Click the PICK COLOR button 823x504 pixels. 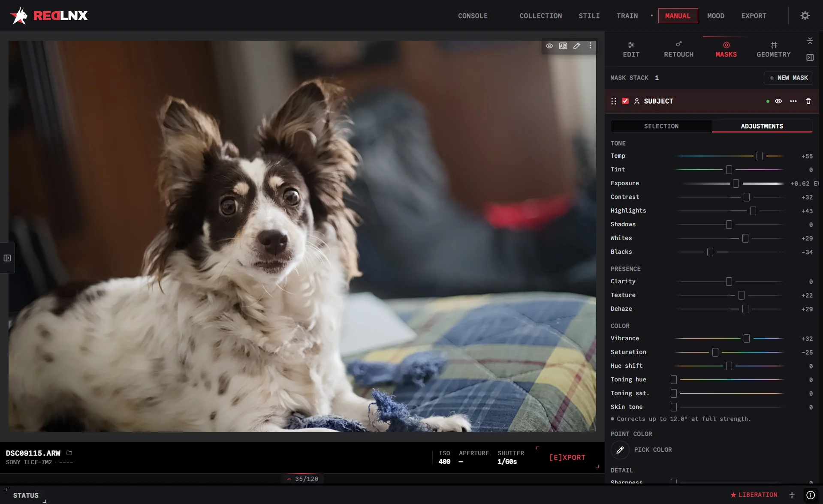coord(653,450)
